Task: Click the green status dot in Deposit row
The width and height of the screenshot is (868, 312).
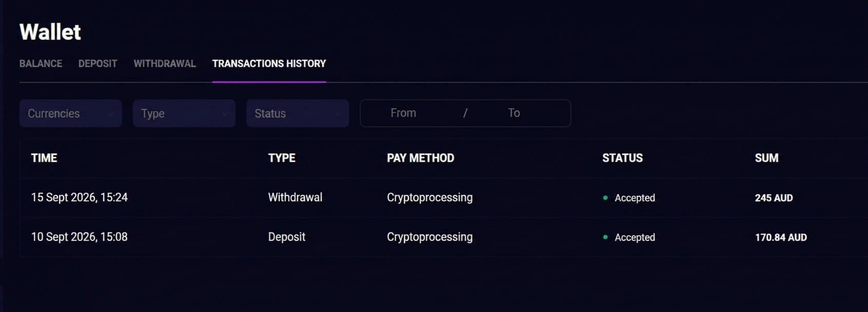Action: click(606, 237)
